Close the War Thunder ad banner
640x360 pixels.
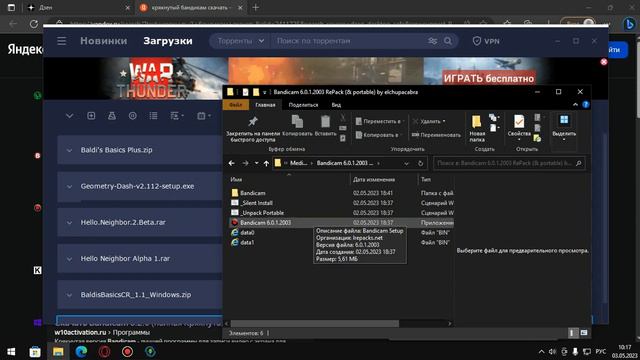click(x=604, y=62)
